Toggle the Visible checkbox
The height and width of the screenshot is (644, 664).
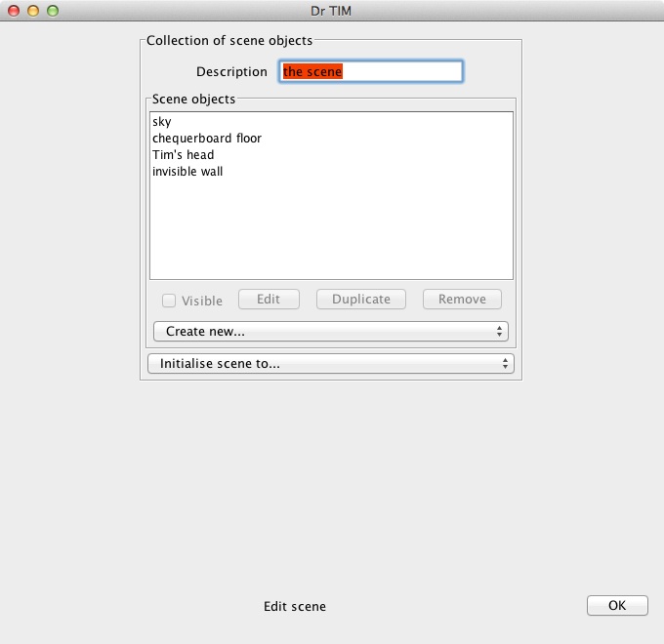169,301
